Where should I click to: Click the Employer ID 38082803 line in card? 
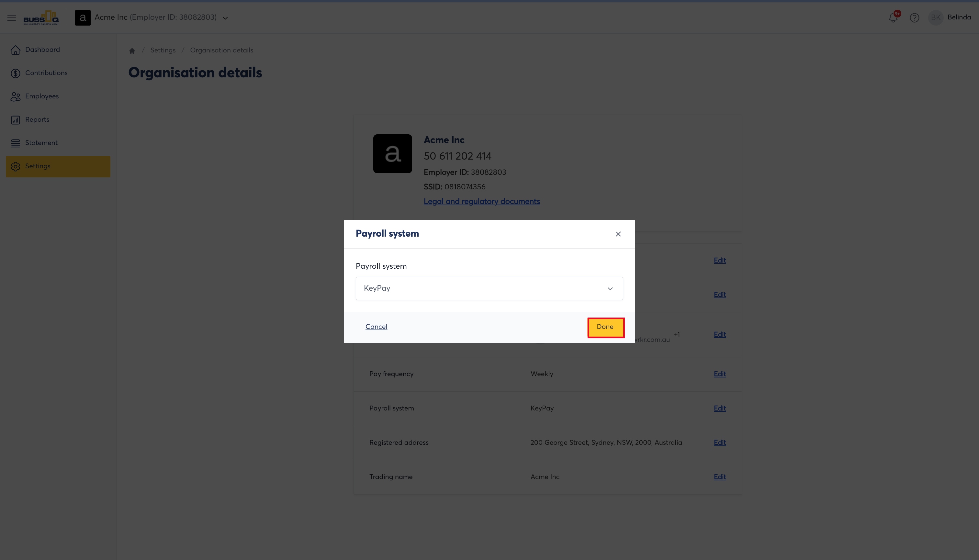(465, 172)
